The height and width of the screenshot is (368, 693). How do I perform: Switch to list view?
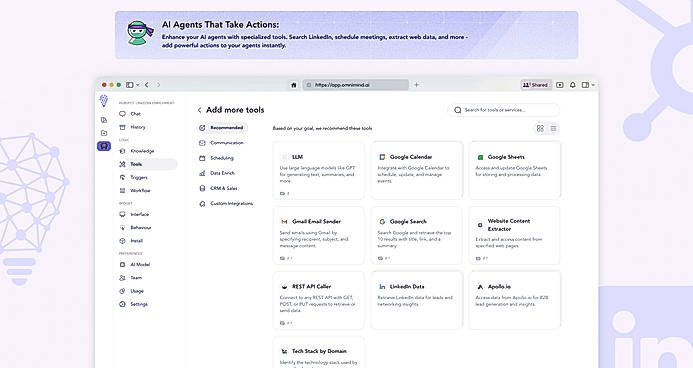(553, 129)
